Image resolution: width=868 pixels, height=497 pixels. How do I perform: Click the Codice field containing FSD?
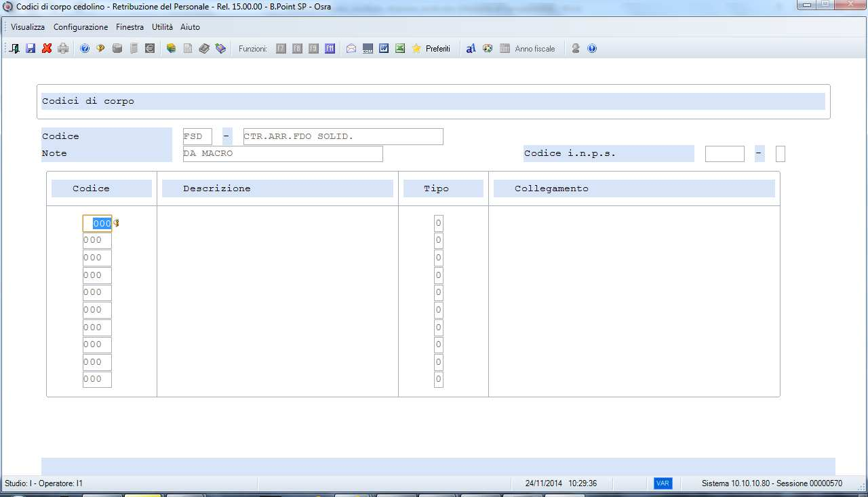click(x=197, y=136)
